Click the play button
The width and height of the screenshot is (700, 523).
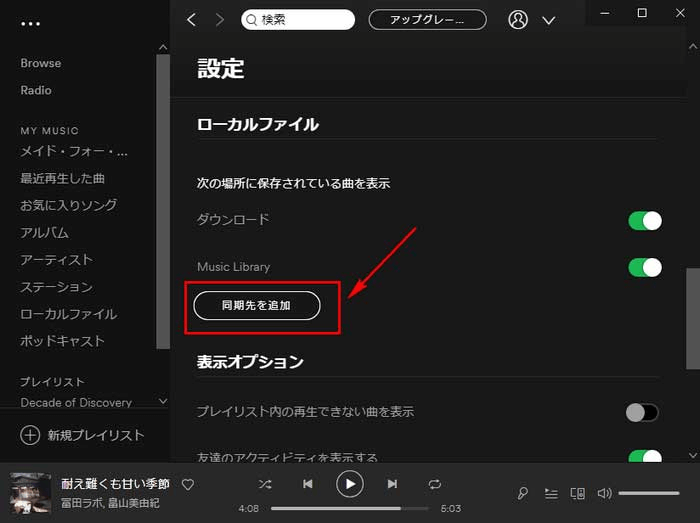click(350, 484)
